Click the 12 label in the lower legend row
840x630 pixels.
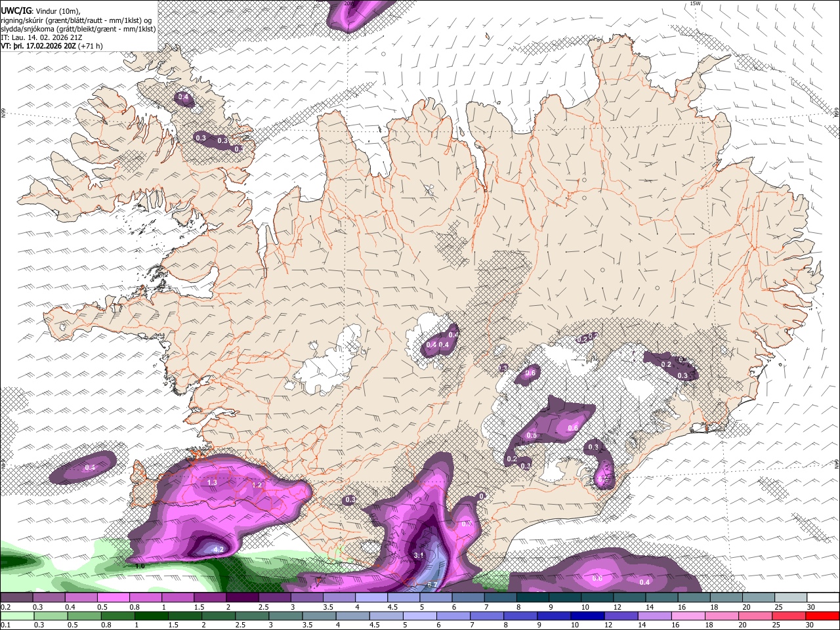pos(608,625)
